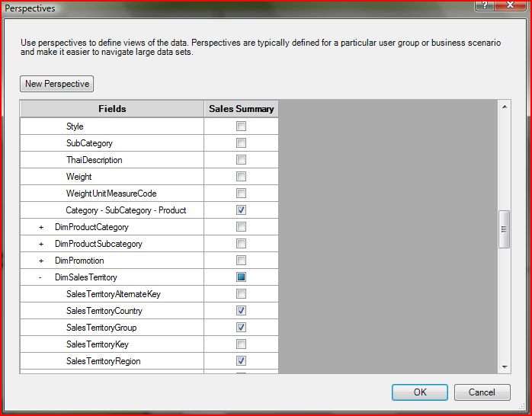This screenshot has height=416, width=532.
Task: Close the Perspectives dialog window
Action: pos(511,5)
